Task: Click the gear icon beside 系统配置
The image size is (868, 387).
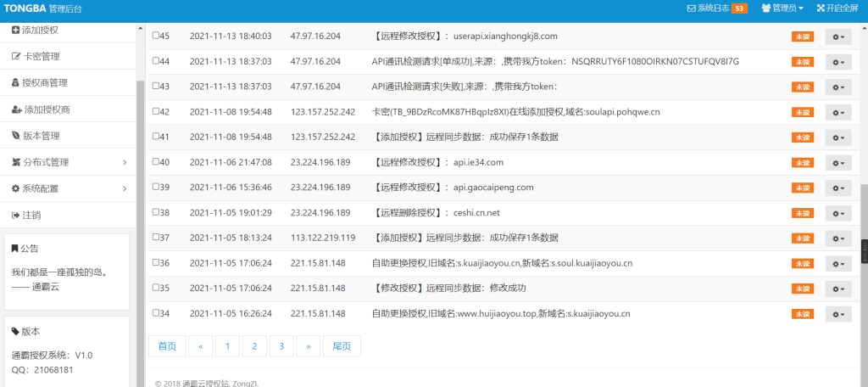Action: click(15, 188)
